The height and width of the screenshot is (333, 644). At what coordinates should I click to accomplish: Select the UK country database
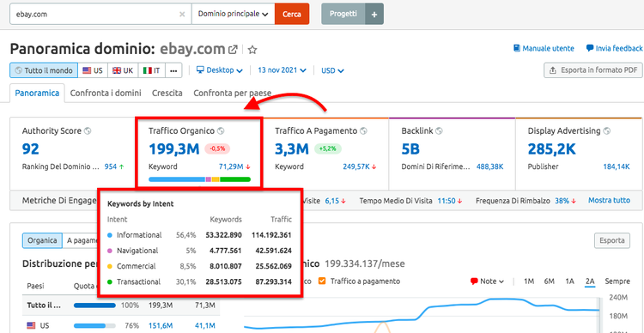(123, 70)
